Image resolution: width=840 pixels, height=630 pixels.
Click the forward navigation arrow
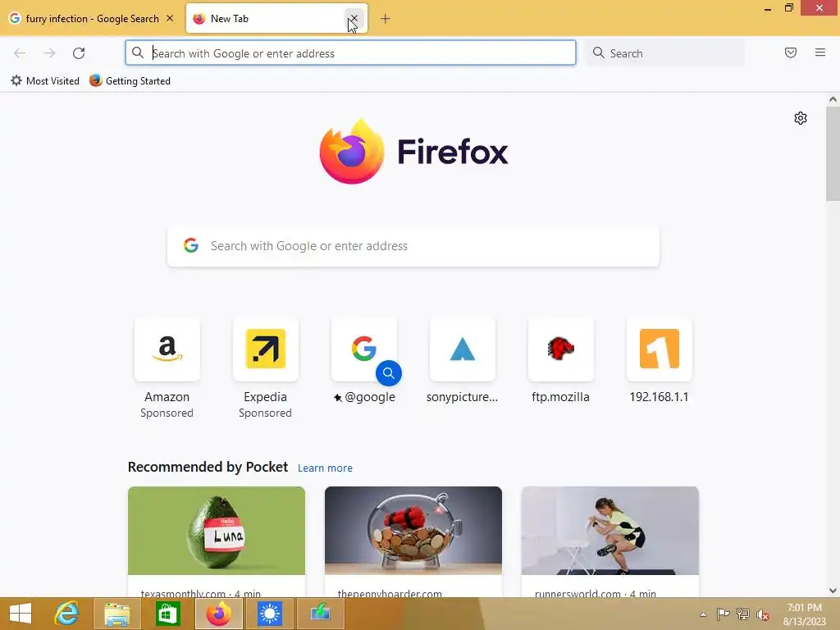pyautogui.click(x=49, y=53)
